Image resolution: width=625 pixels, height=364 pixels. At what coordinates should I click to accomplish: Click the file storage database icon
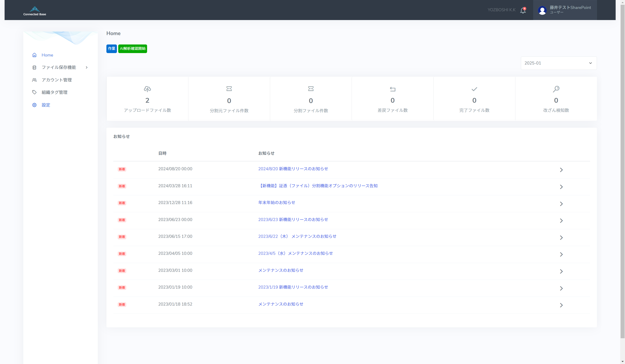pyautogui.click(x=34, y=67)
